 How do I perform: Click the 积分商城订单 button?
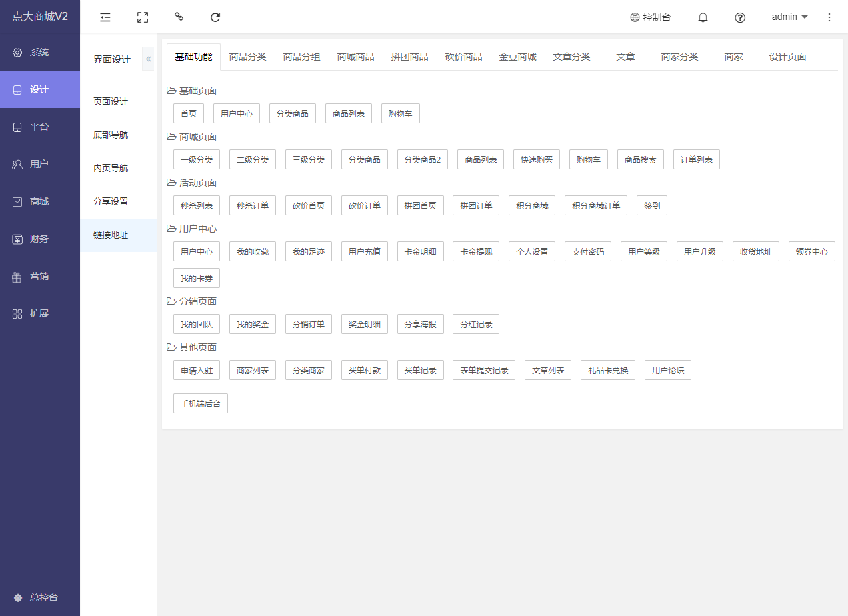(x=595, y=205)
